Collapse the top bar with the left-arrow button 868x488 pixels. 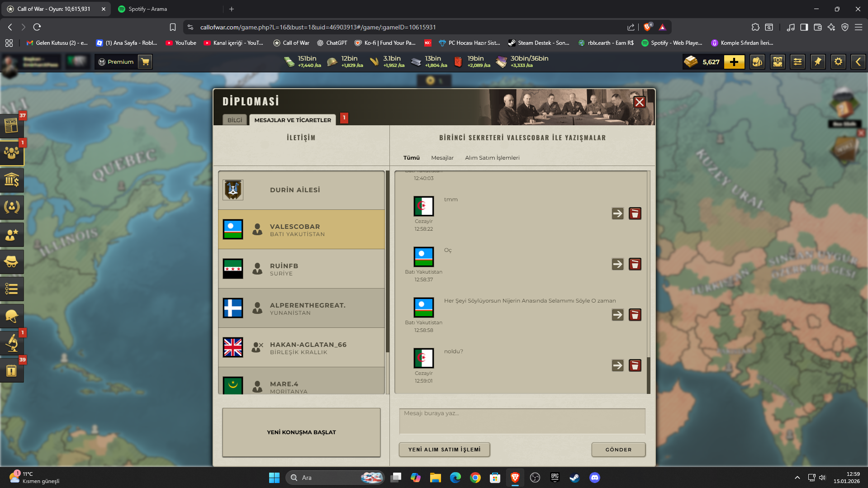(x=858, y=62)
